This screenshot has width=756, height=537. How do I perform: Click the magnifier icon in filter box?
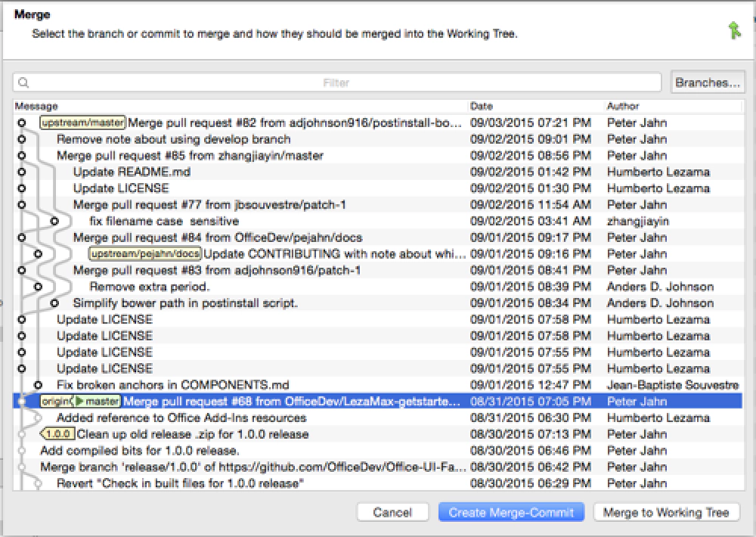[x=23, y=82]
